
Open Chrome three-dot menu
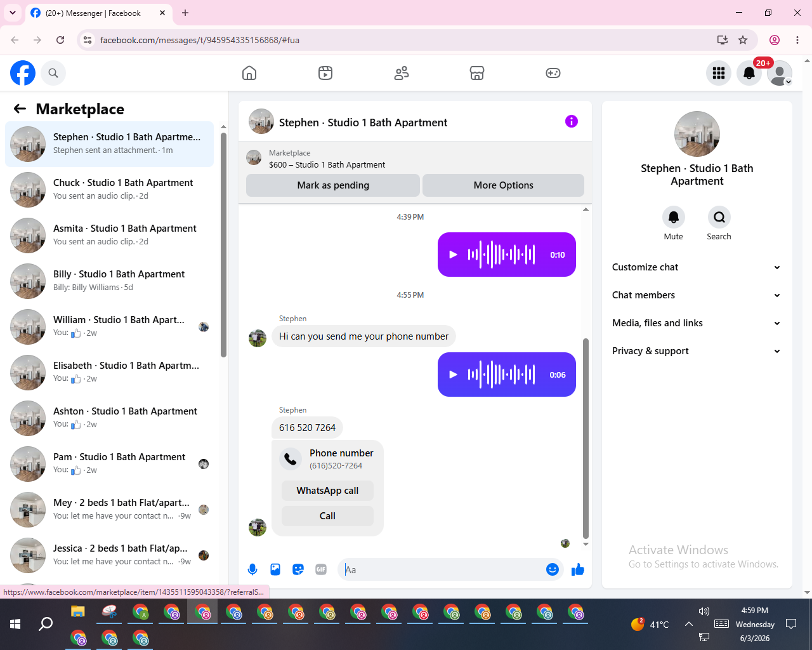point(797,40)
